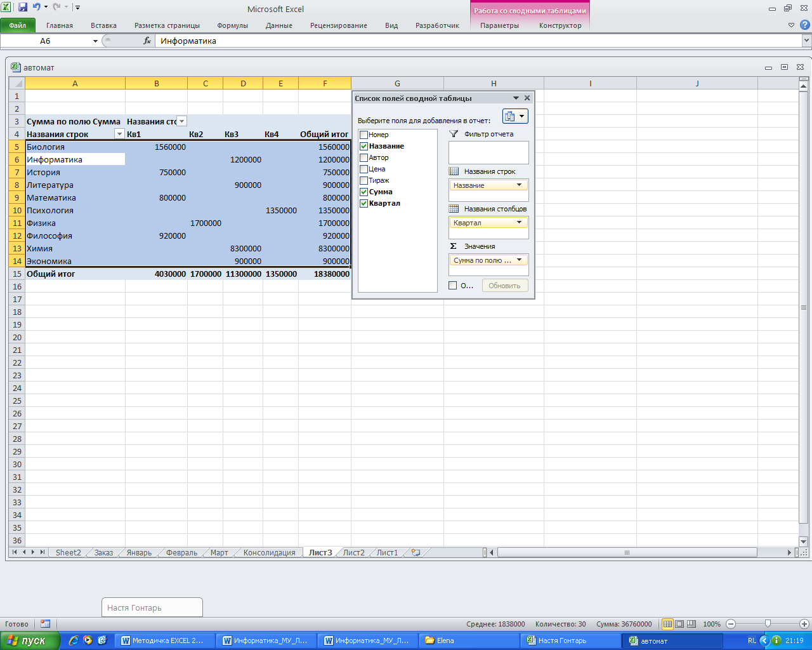Screen dimensions: 812x650
Task: Click the Обновить button
Action: point(504,286)
